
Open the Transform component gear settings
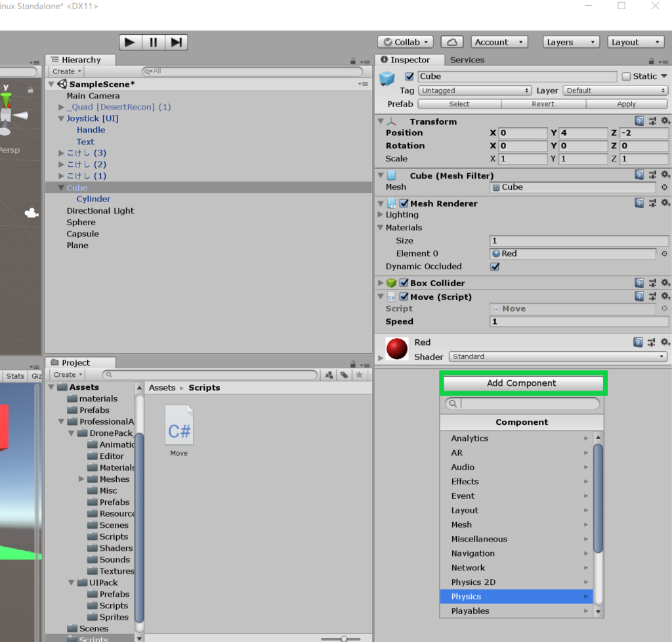pos(665,121)
